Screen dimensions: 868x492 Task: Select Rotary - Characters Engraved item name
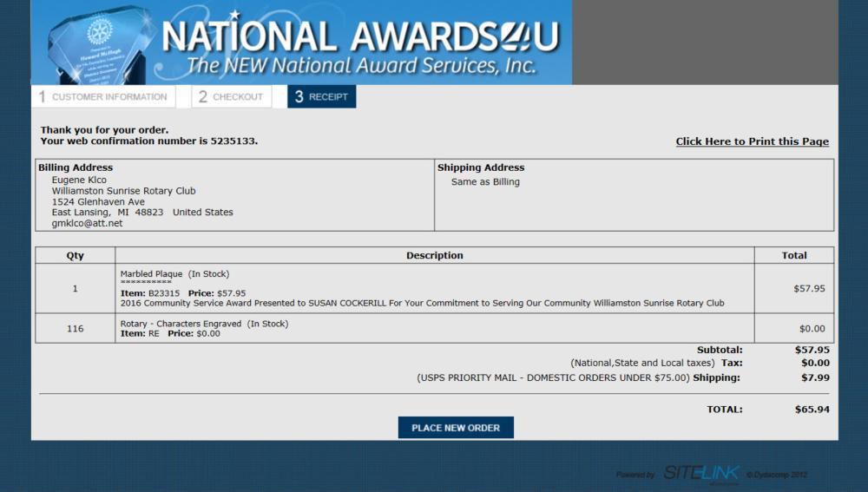click(x=204, y=324)
